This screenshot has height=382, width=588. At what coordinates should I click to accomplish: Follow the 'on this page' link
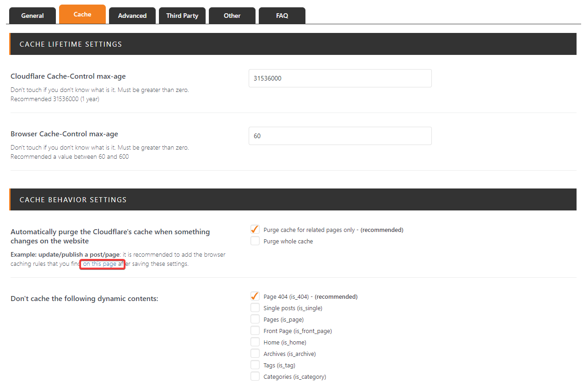point(100,264)
